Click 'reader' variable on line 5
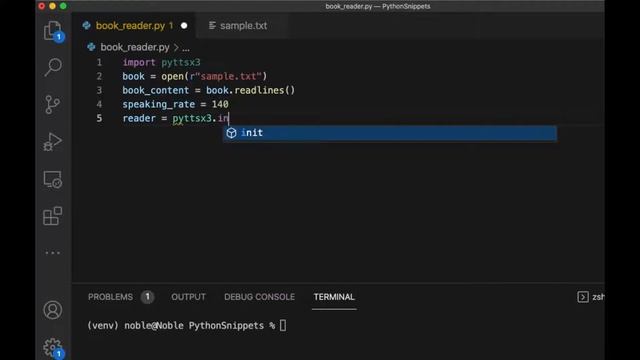The image size is (640, 360). pos(139,118)
